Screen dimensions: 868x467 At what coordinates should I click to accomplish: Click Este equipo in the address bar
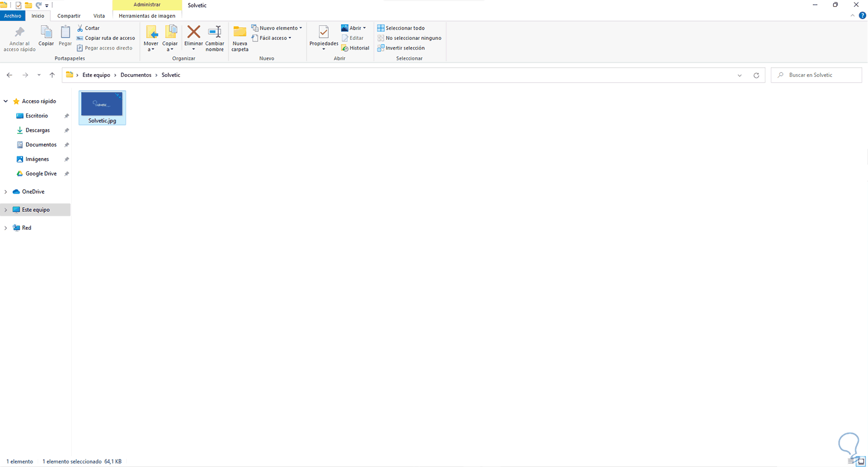[96, 75]
